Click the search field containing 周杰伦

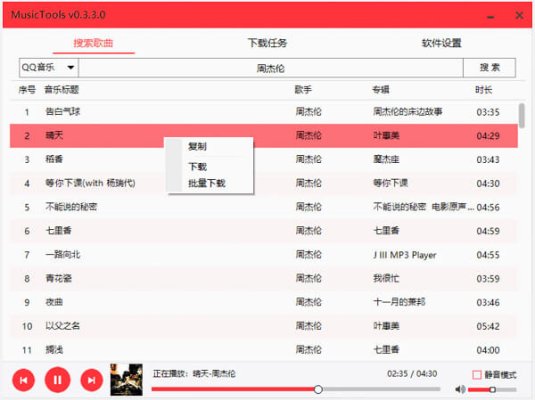(x=271, y=68)
